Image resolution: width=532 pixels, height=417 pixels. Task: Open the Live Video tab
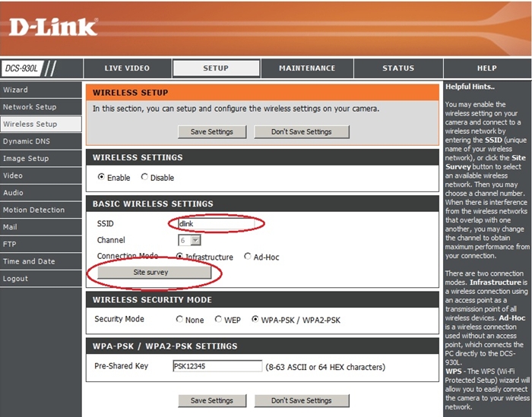127,68
